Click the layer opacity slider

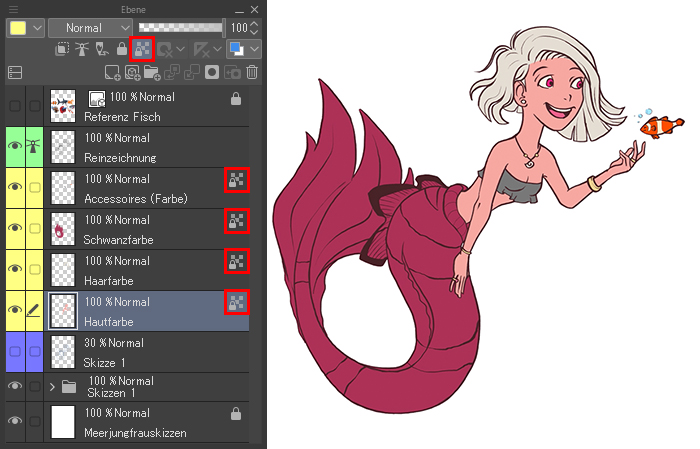point(180,28)
